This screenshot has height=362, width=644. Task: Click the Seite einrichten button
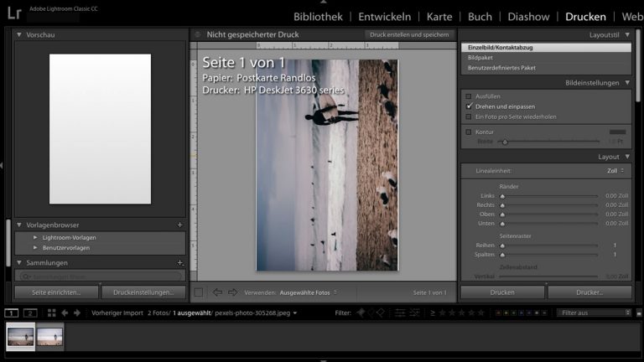56,292
